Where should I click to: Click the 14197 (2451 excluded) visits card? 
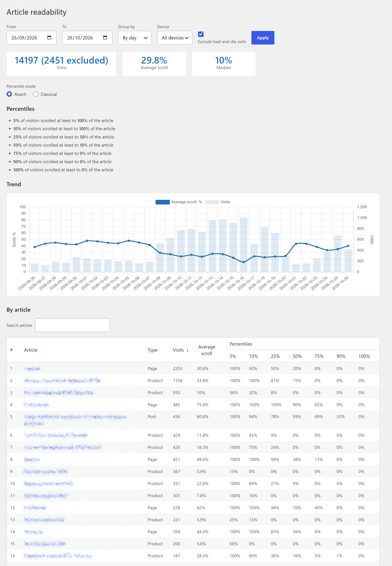(61, 64)
